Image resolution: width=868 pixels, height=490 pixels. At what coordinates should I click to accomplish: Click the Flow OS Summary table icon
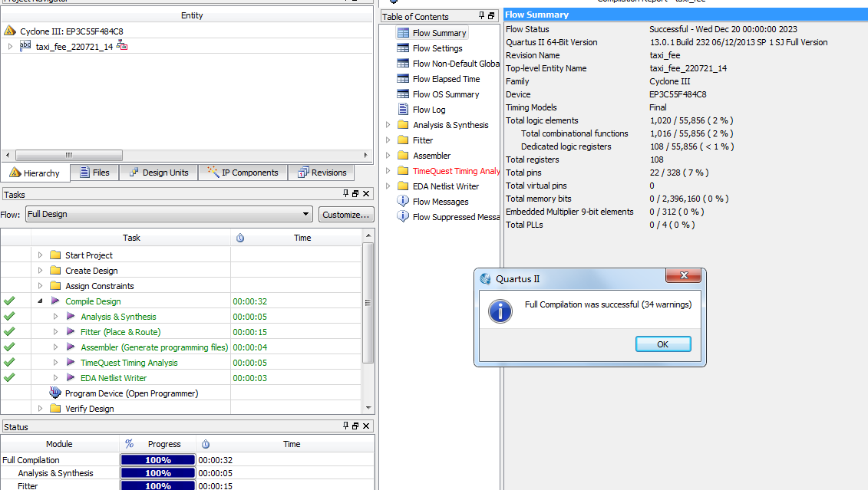[x=403, y=94]
